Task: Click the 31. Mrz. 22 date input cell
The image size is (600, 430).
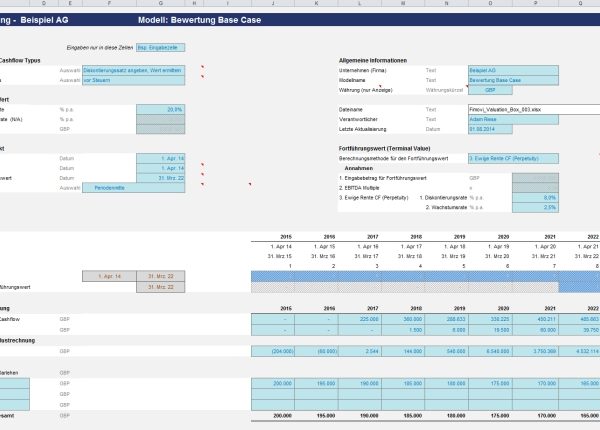Action: [160, 177]
